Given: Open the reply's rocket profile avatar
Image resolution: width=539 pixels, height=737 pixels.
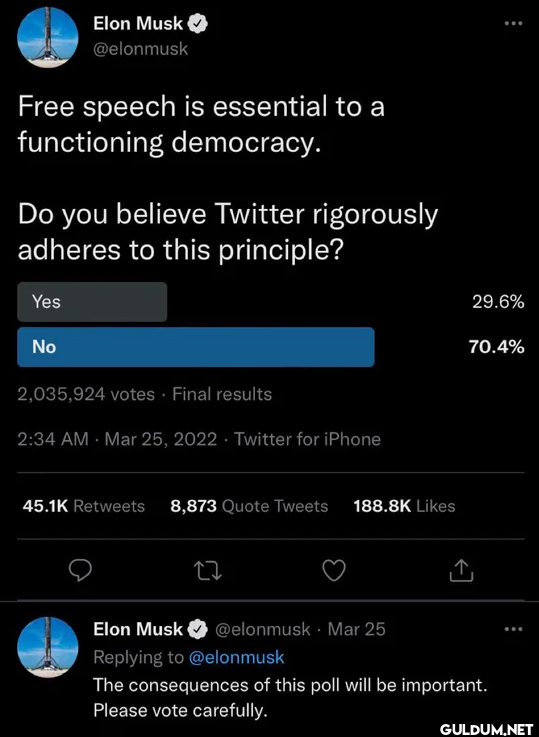Looking at the screenshot, I should pos(47,647).
